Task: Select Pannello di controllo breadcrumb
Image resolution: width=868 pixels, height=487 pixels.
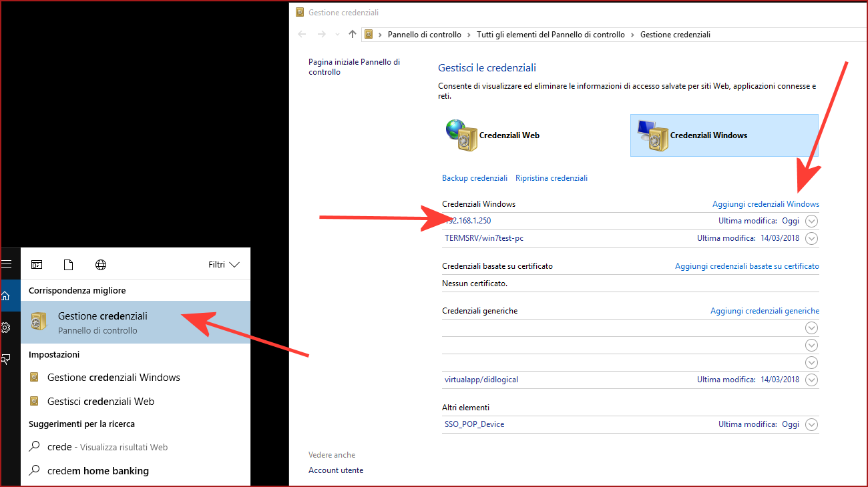Action: [425, 35]
